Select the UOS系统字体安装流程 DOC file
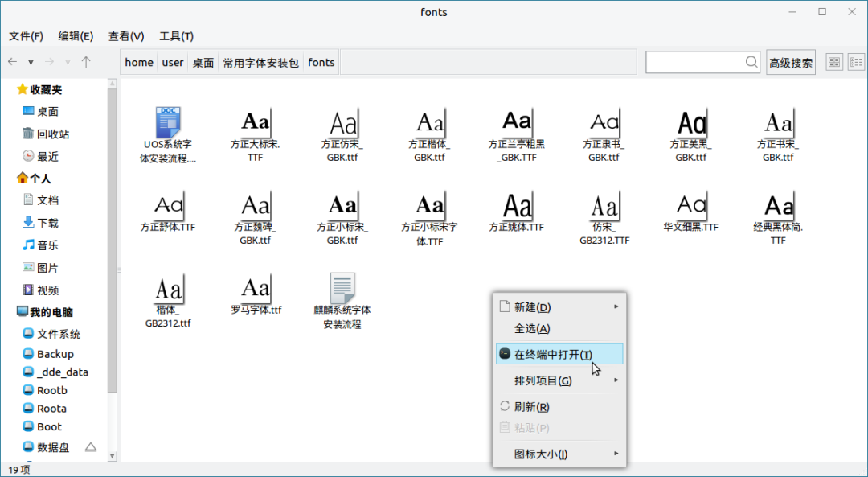868x477 pixels. [168, 136]
